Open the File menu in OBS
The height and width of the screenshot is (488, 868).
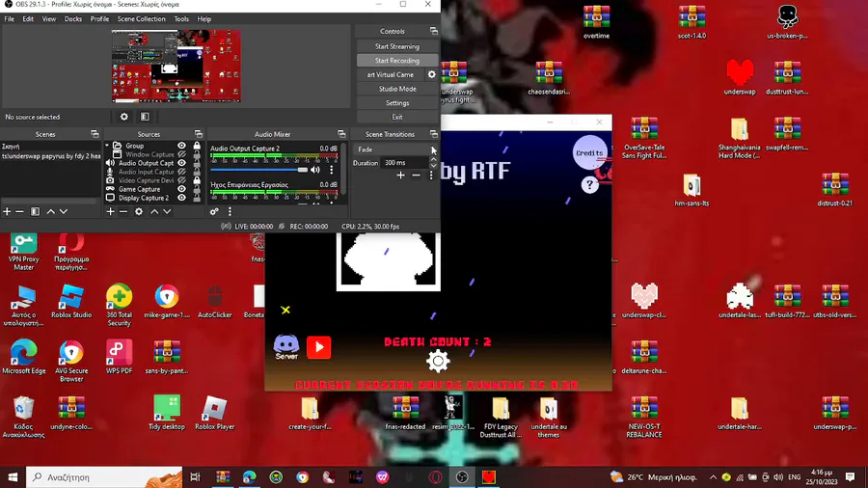coord(10,19)
